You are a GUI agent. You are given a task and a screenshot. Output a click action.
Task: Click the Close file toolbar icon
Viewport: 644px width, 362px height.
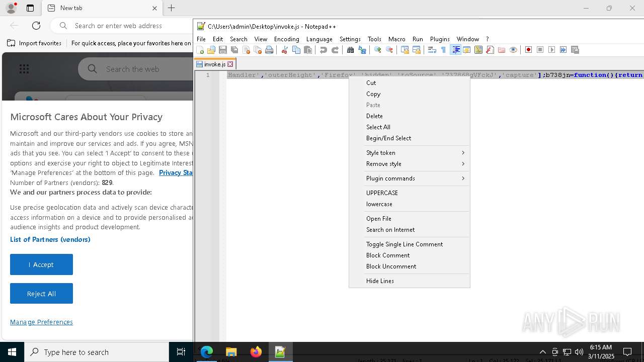coord(246,50)
